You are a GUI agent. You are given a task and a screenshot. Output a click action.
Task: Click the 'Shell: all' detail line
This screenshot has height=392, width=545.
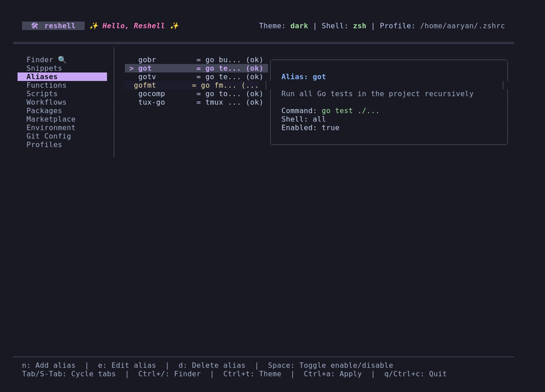pos(303,119)
